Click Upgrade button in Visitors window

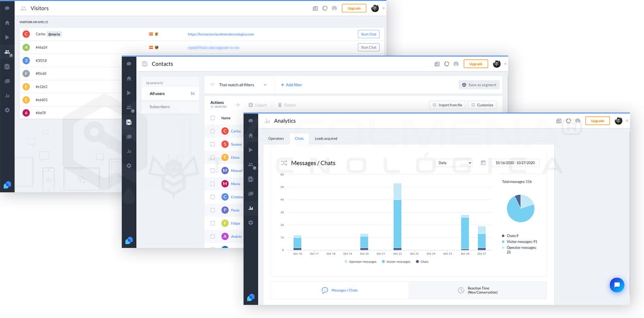coord(354,8)
